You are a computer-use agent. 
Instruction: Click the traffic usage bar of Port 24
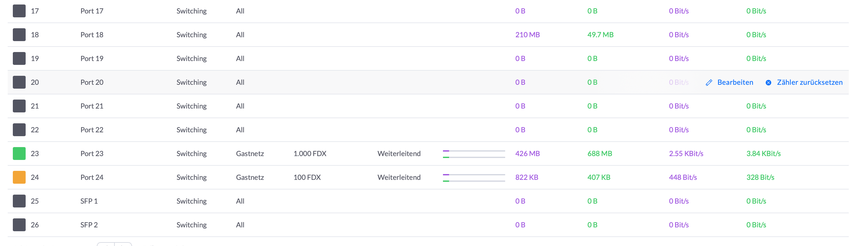[x=474, y=178]
